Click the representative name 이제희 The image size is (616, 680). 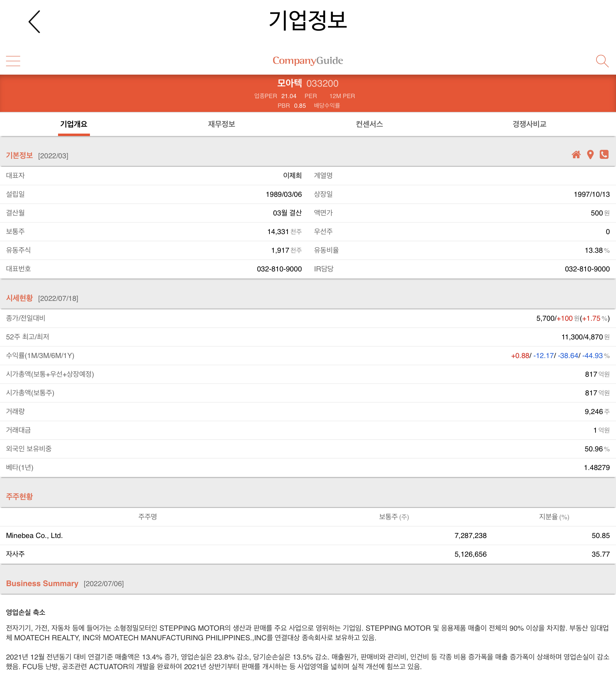pos(292,175)
